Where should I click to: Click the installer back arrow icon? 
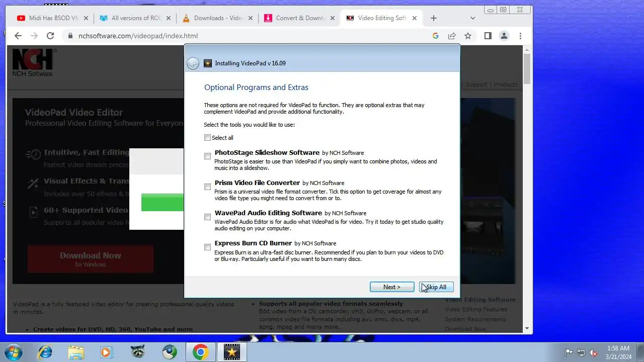[x=193, y=63]
